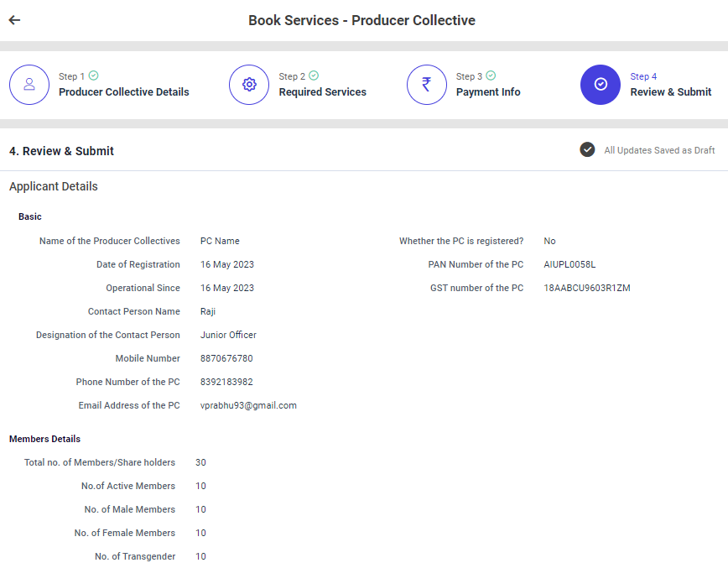Click the GST number 18AABCU9603R1ZM

click(x=586, y=288)
